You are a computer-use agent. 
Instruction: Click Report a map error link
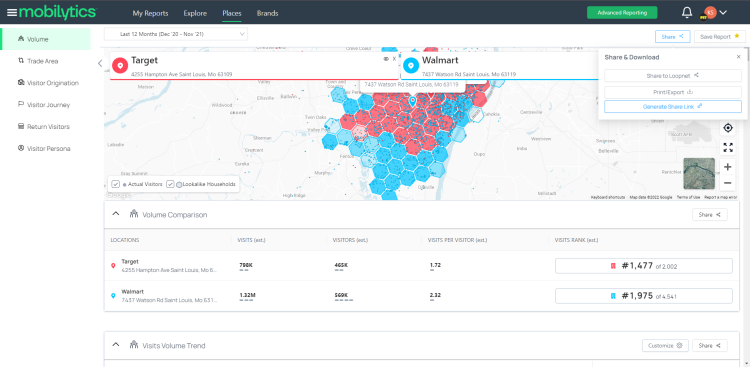tap(721, 197)
